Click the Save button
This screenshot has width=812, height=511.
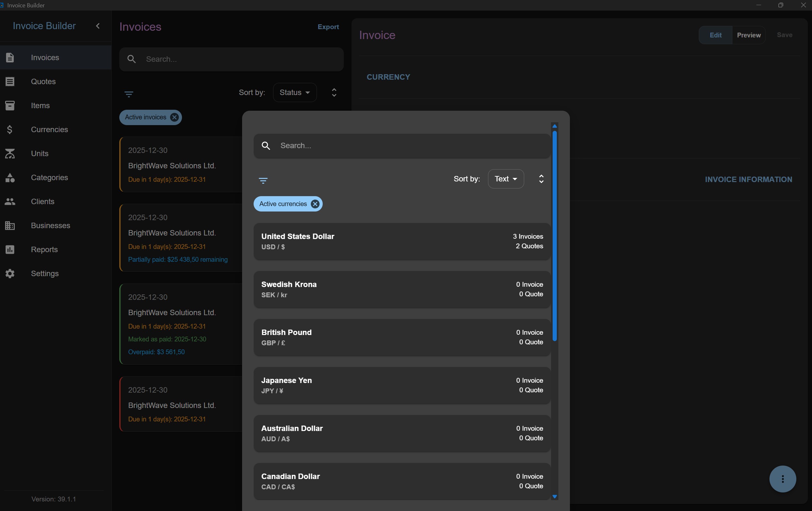[x=784, y=35]
